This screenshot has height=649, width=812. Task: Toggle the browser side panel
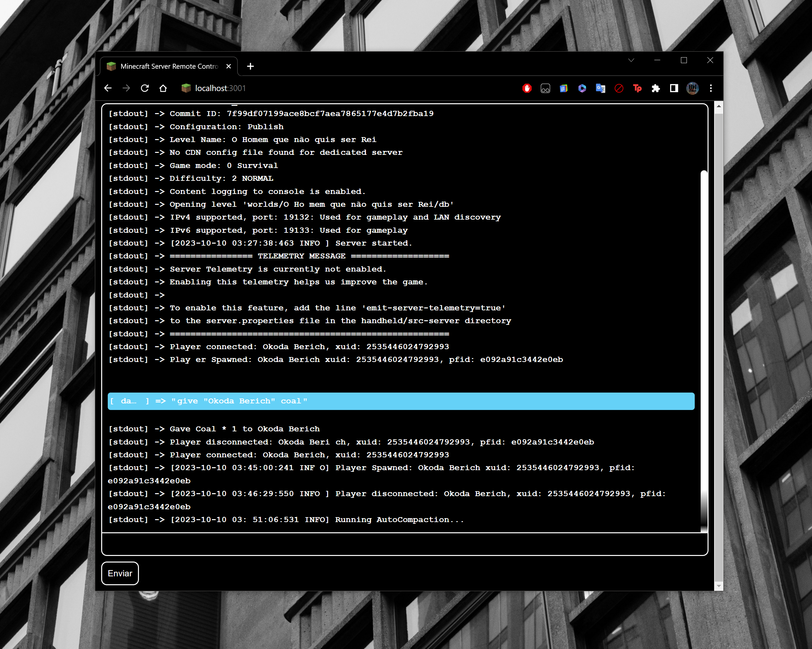tap(674, 88)
